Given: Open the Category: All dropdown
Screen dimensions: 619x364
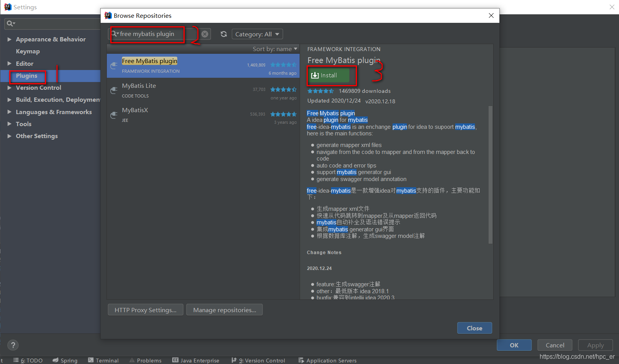Looking at the screenshot, I should tap(257, 34).
